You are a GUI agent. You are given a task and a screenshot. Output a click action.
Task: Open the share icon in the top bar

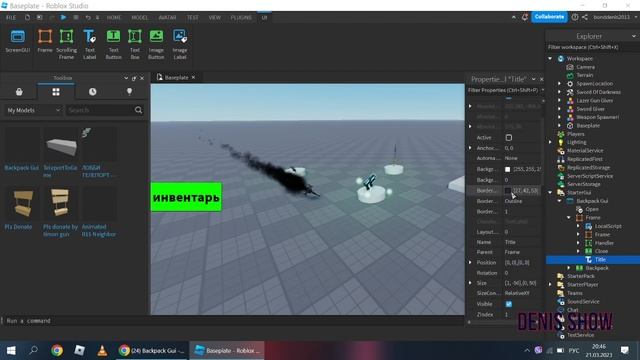(584, 17)
